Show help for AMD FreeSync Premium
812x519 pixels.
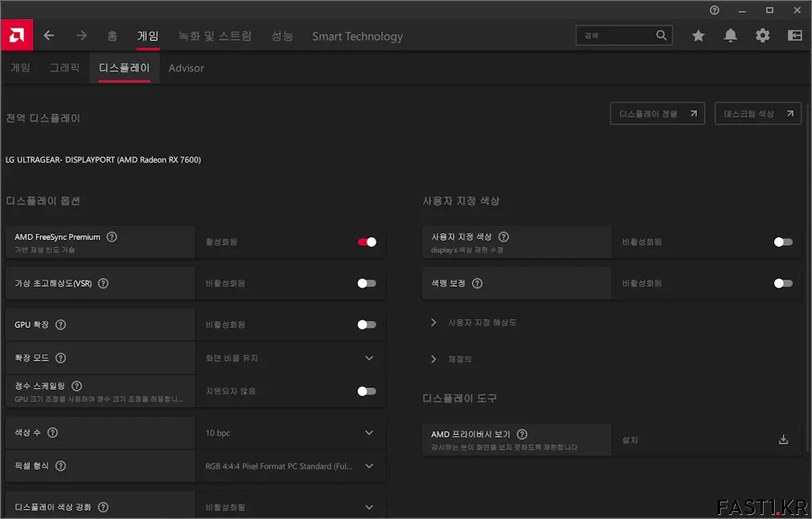tap(112, 236)
